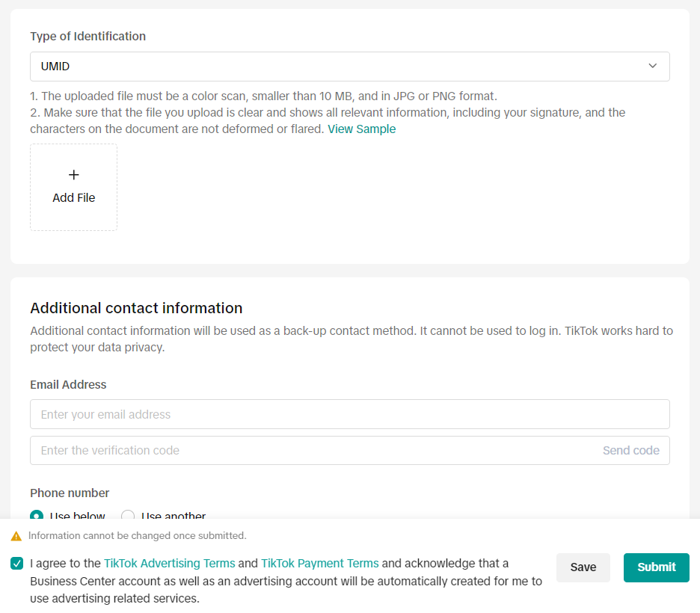The height and width of the screenshot is (613, 700).
Task: Expand the identification type dropdown chevron
Action: pos(652,67)
